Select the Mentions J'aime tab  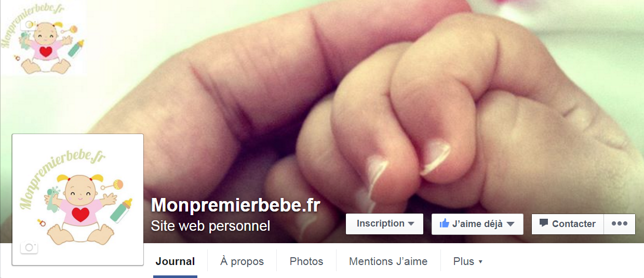coord(388,261)
